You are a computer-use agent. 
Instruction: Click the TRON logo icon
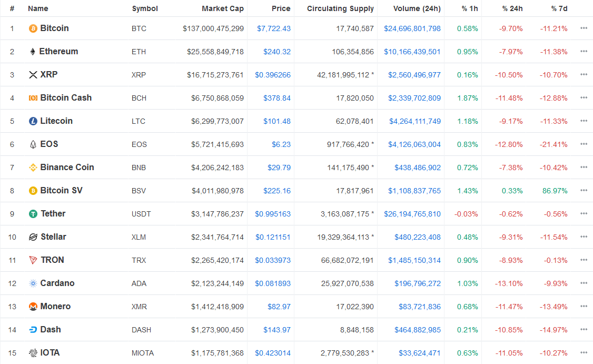(33, 260)
